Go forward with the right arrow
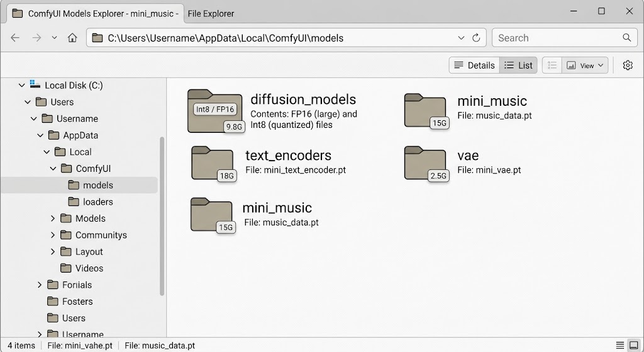644x352 pixels. point(36,38)
